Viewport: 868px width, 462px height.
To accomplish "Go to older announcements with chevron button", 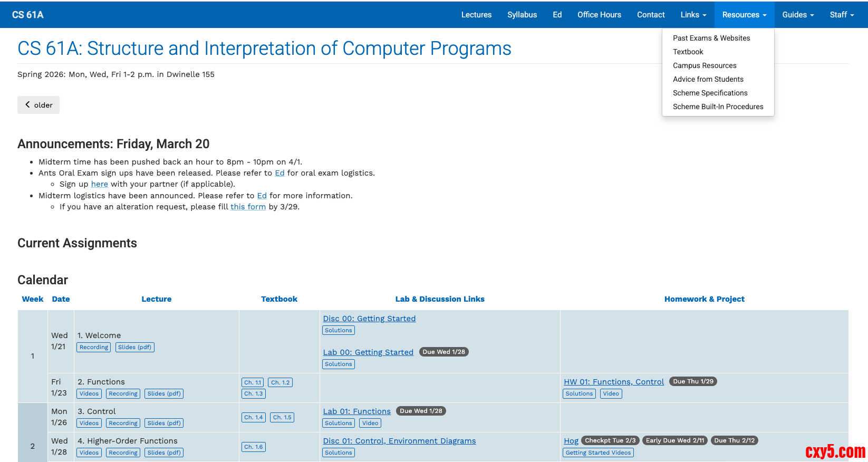I will point(38,105).
